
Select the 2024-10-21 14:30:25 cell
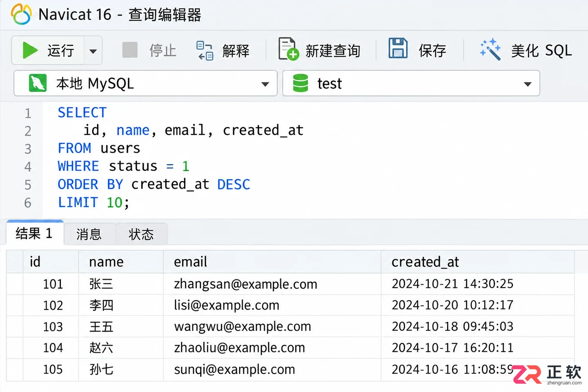478,284
